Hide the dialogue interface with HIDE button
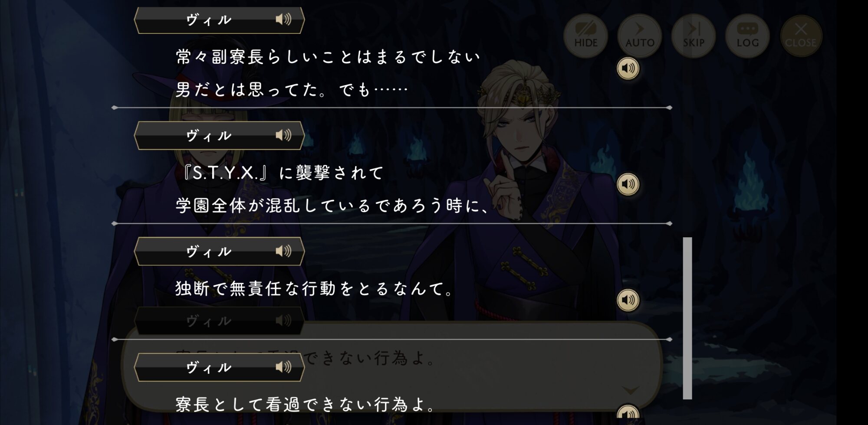 (585, 36)
